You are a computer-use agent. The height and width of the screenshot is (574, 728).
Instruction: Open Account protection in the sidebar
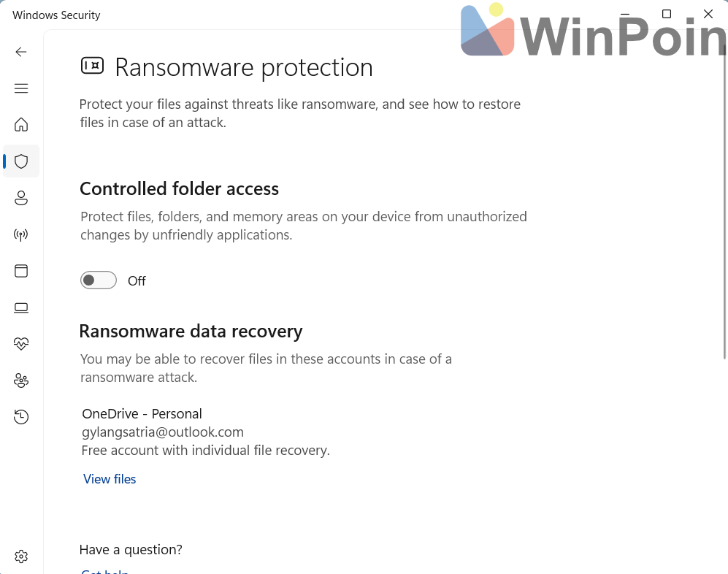click(21, 198)
